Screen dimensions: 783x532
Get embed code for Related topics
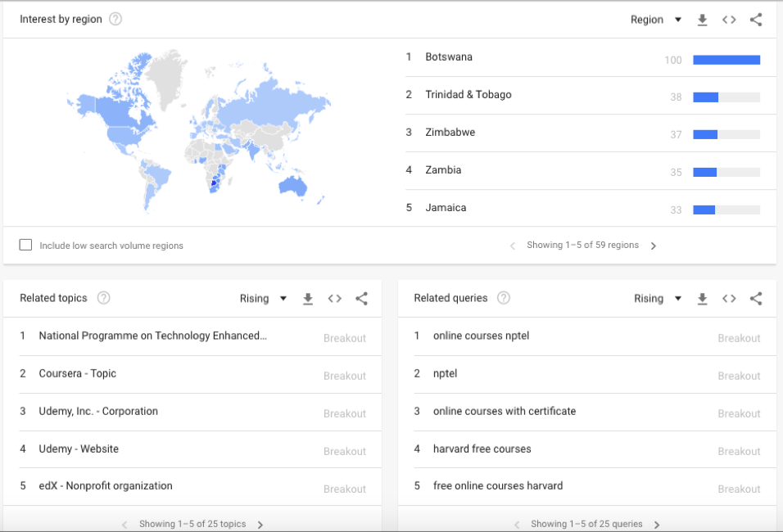(334, 299)
